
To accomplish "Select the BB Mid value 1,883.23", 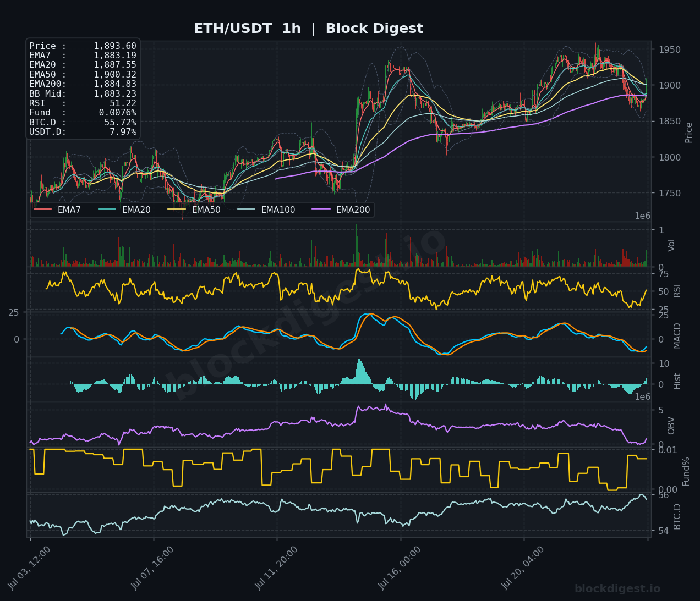I will pyautogui.click(x=114, y=94).
